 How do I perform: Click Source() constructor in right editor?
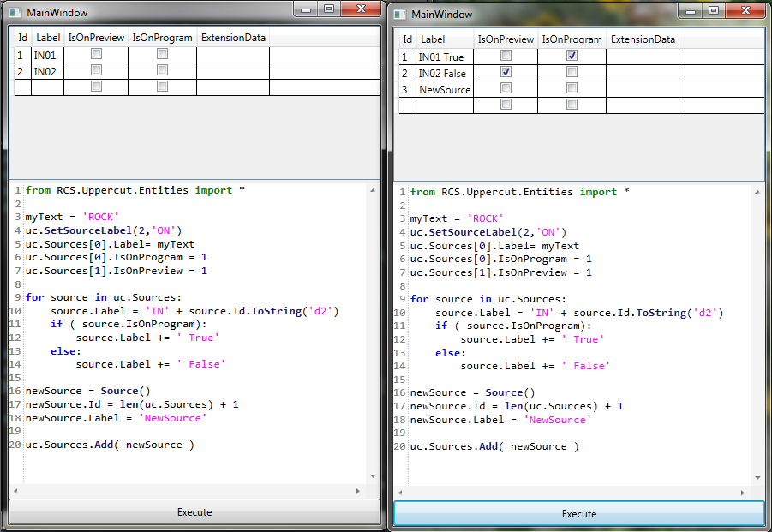point(510,392)
